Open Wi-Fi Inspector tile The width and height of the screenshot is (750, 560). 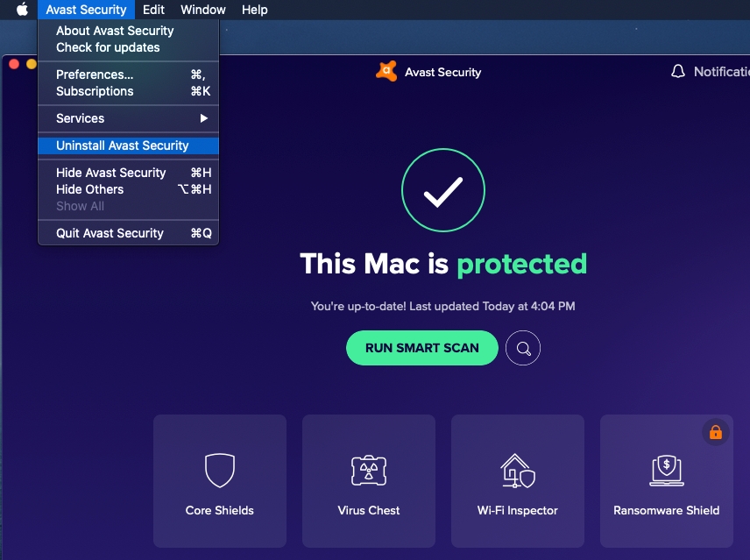pos(518,480)
